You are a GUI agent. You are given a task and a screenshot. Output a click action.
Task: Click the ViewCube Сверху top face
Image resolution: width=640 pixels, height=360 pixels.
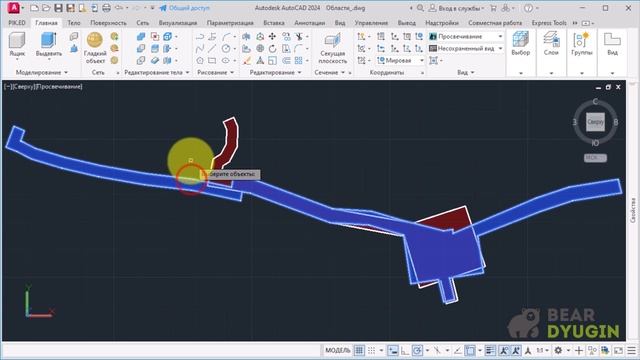click(x=595, y=122)
